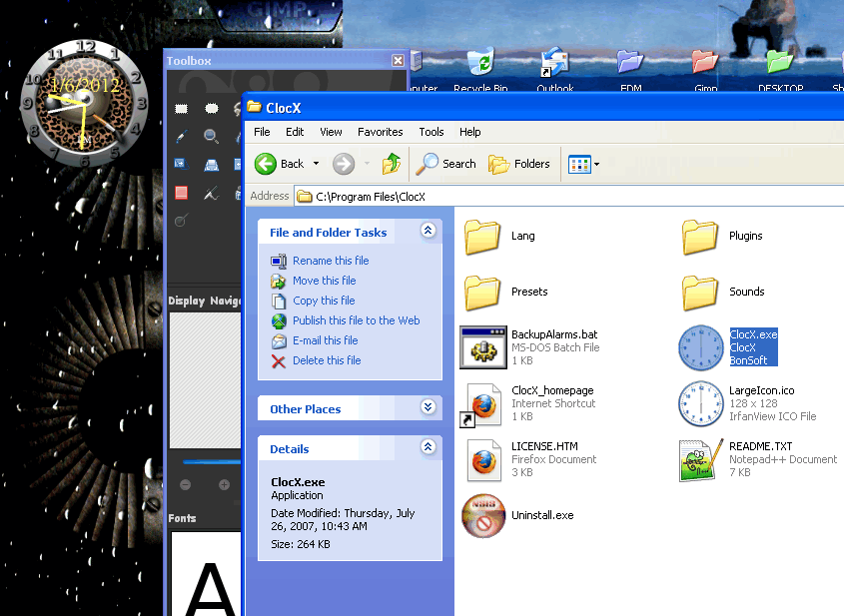Click the greyed Forward arrow button
Image resolution: width=844 pixels, height=616 pixels.
click(344, 164)
